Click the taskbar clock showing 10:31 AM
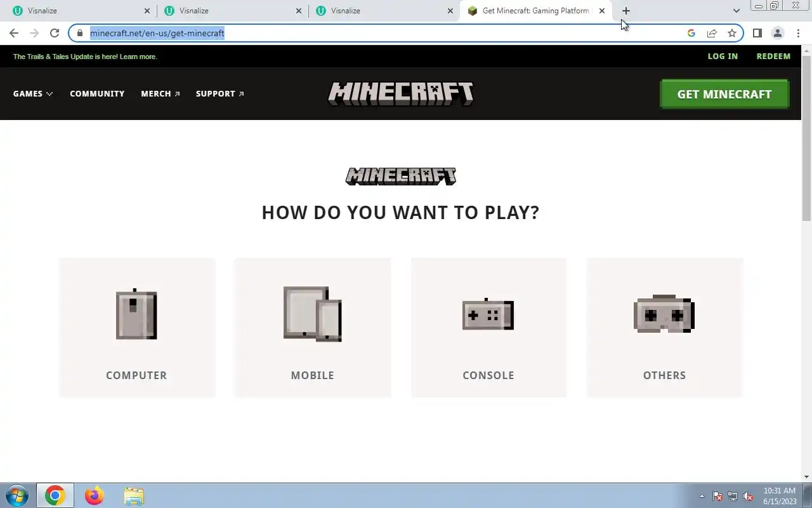This screenshot has width=812, height=508. pyautogui.click(x=780, y=496)
